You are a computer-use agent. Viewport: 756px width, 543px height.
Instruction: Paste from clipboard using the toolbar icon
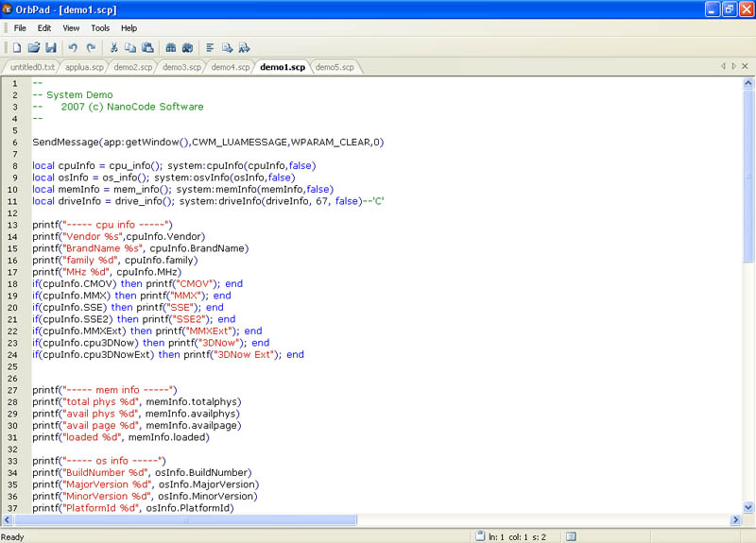(147, 47)
